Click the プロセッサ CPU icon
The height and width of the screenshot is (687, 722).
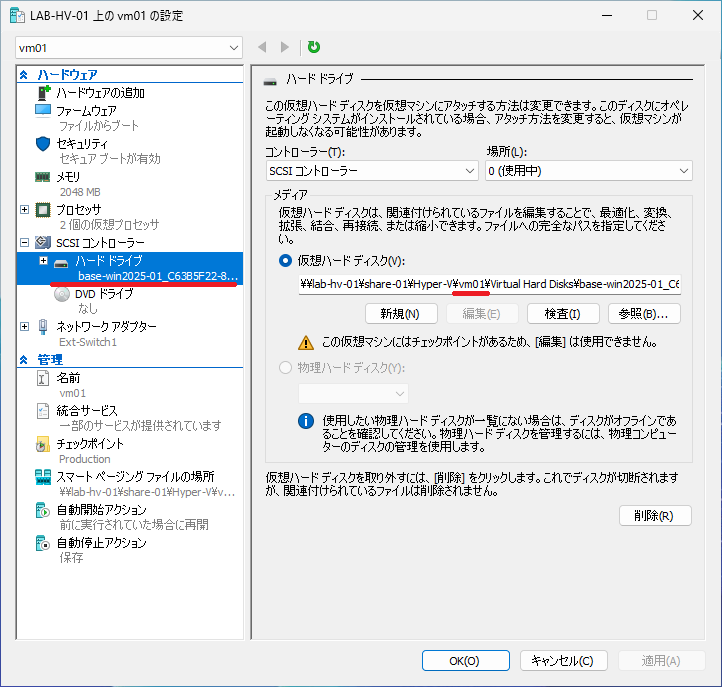pos(43,210)
